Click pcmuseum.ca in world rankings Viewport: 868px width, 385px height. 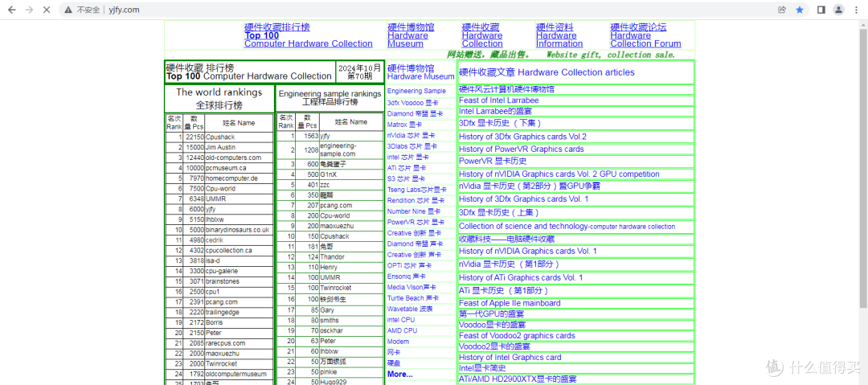pyautogui.click(x=226, y=168)
